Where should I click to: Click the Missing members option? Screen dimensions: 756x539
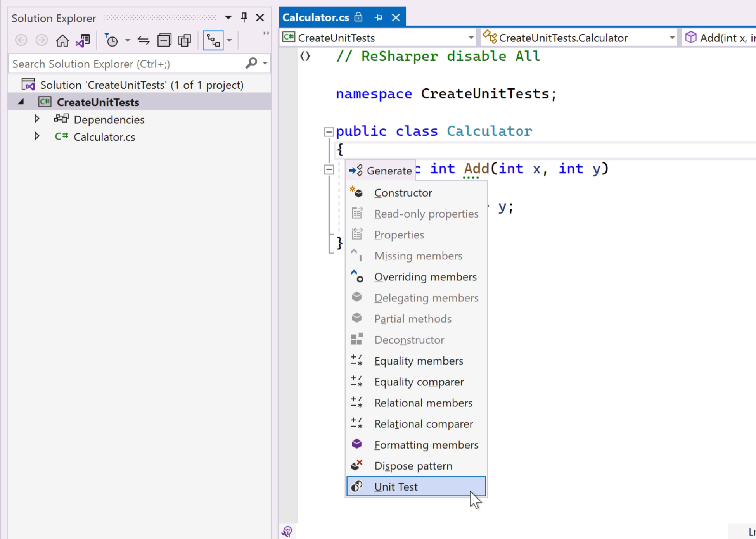[x=418, y=256]
